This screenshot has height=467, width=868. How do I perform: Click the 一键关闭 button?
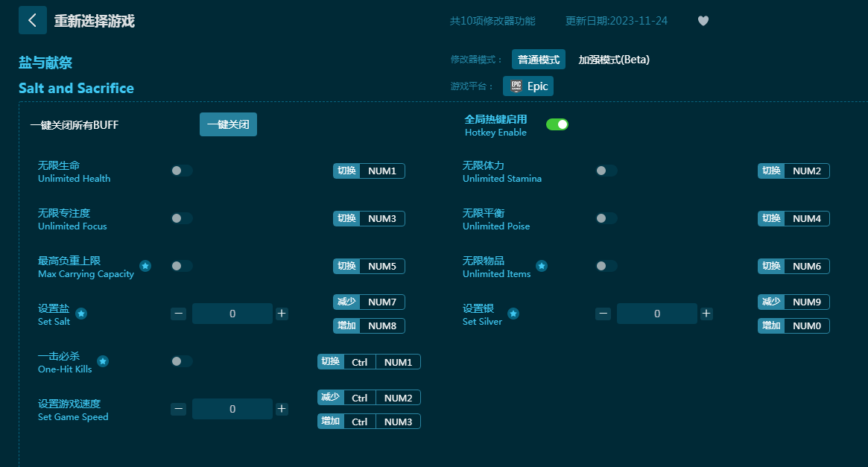click(228, 124)
